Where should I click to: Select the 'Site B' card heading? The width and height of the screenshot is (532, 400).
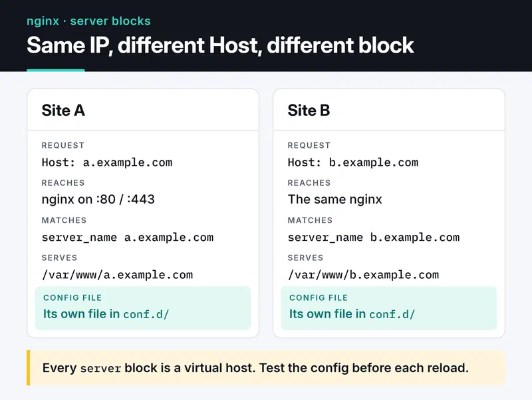[x=309, y=110]
